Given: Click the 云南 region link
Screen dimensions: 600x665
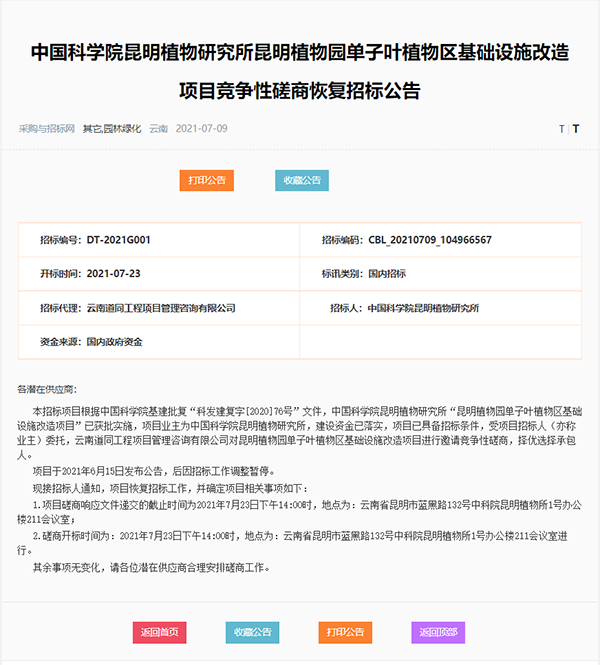Looking at the screenshot, I should [x=158, y=129].
